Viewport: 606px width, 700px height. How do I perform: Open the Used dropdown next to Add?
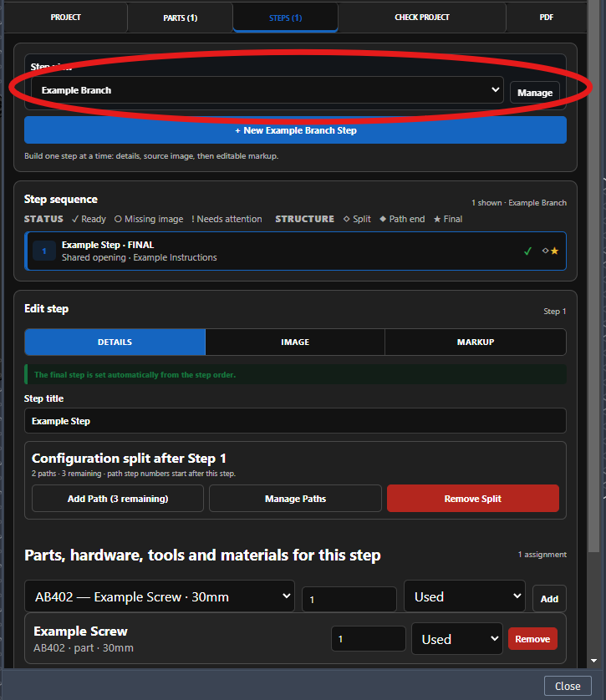pos(465,596)
